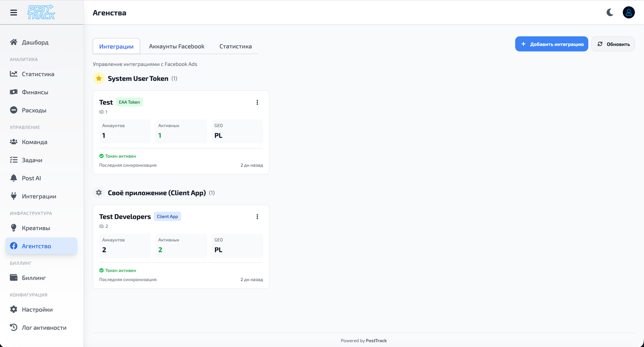The height and width of the screenshot is (347, 644).
Task: Click the PostTrack link in the footer
Action: [377, 340]
